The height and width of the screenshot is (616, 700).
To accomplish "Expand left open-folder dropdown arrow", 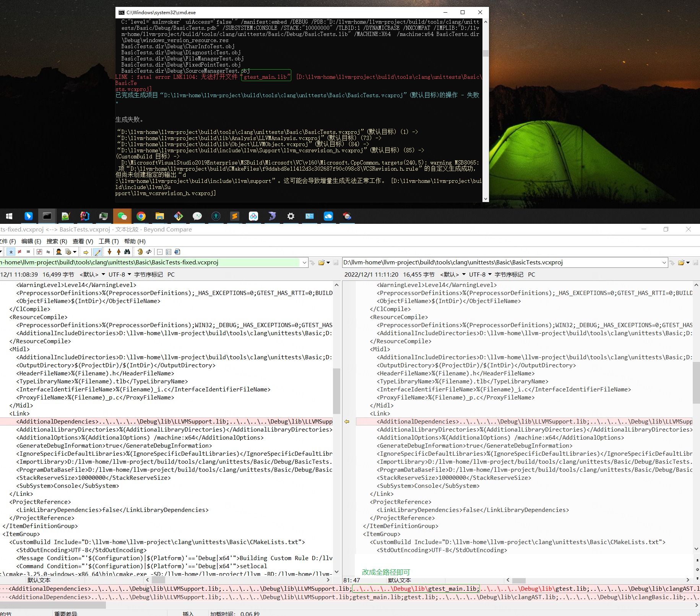I will pos(328,262).
